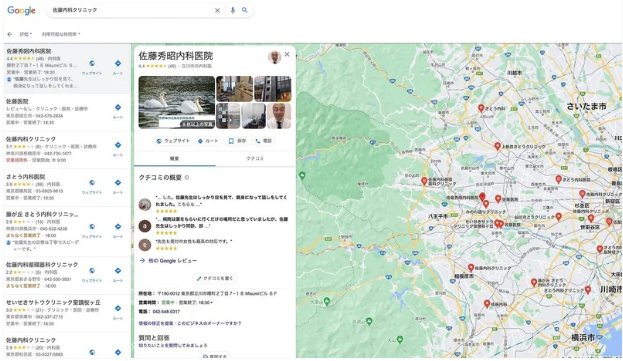The height and width of the screenshot is (361, 623).
Task: Click the clinic phone number link 042-548-0317
Action: (x=166, y=311)
